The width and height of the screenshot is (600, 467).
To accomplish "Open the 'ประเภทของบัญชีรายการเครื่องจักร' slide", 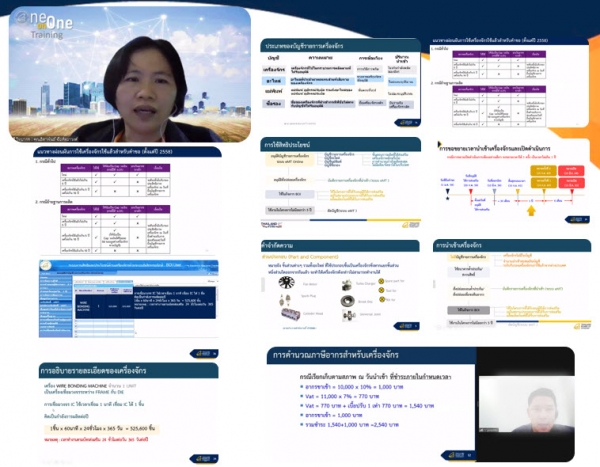I will [338, 80].
